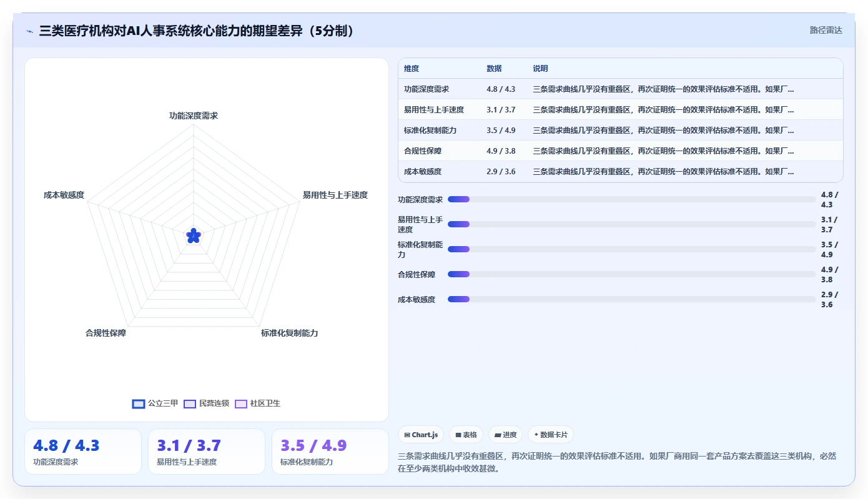Select the 成本敏感度 table row label
Screen dimensions: 868x499
point(423,172)
